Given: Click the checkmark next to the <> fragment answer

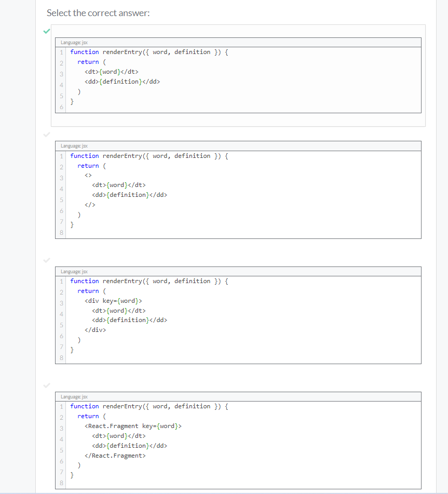Looking at the screenshot, I should tap(46, 135).
